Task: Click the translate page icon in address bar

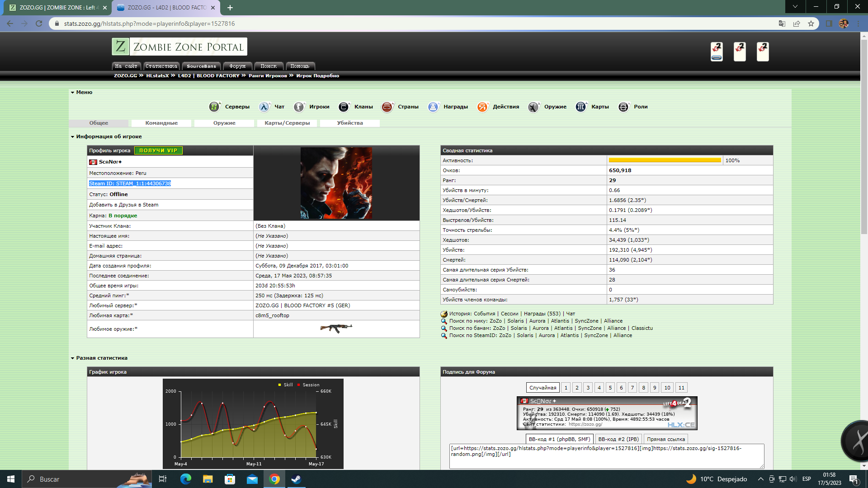Action: click(782, 23)
